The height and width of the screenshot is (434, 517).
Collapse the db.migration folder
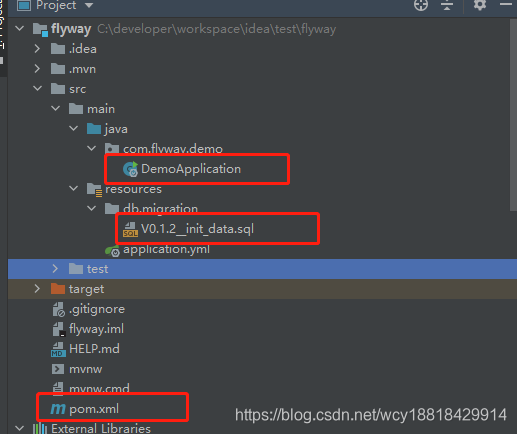pyautogui.click(x=91, y=208)
